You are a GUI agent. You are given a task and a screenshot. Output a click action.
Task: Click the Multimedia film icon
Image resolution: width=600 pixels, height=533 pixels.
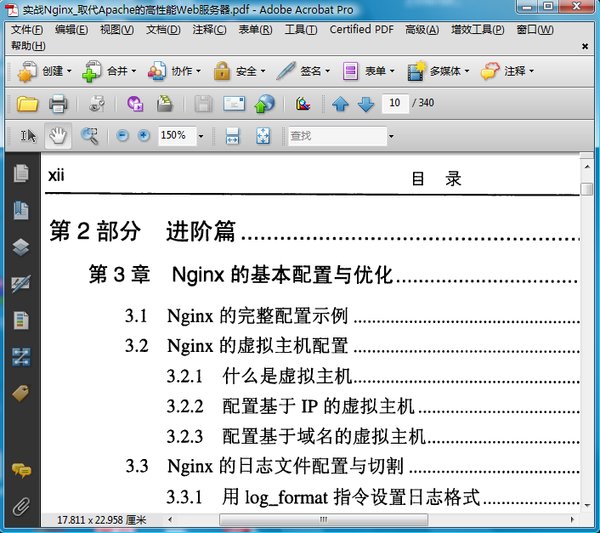coord(416,72)
